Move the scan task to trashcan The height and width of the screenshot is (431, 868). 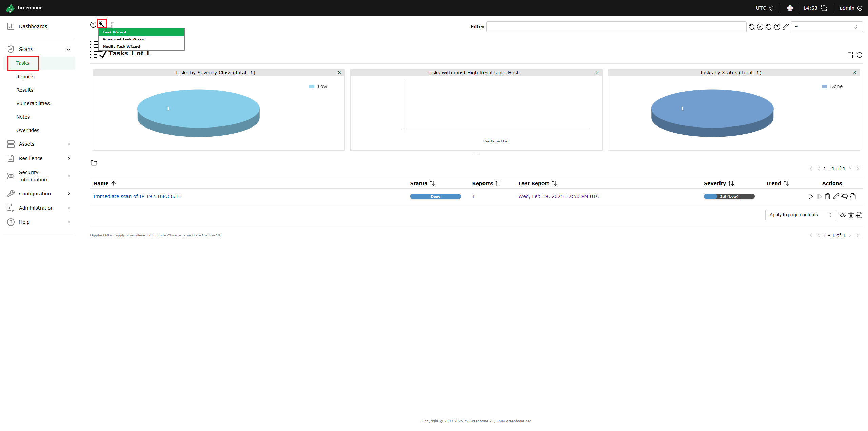tap(828, 196)
